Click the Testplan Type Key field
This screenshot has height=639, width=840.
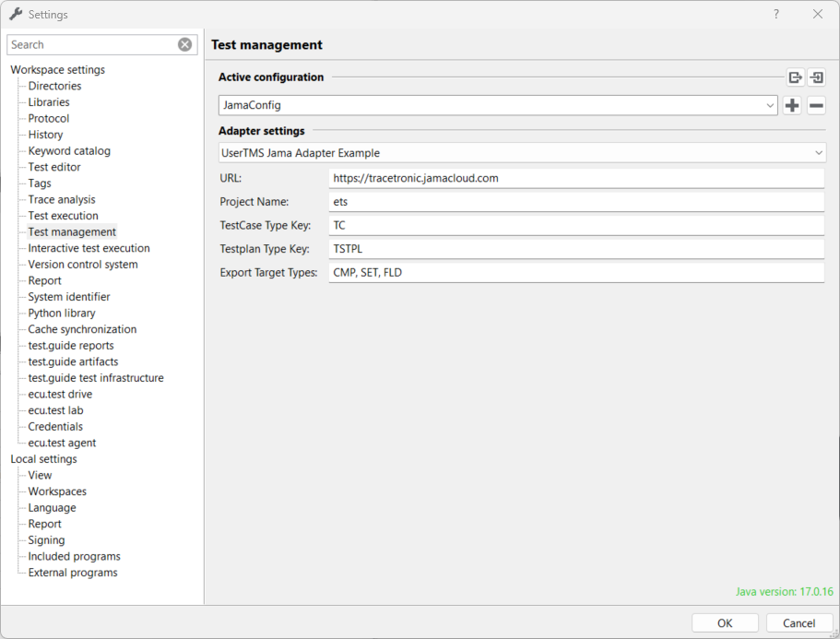point(576,249)
